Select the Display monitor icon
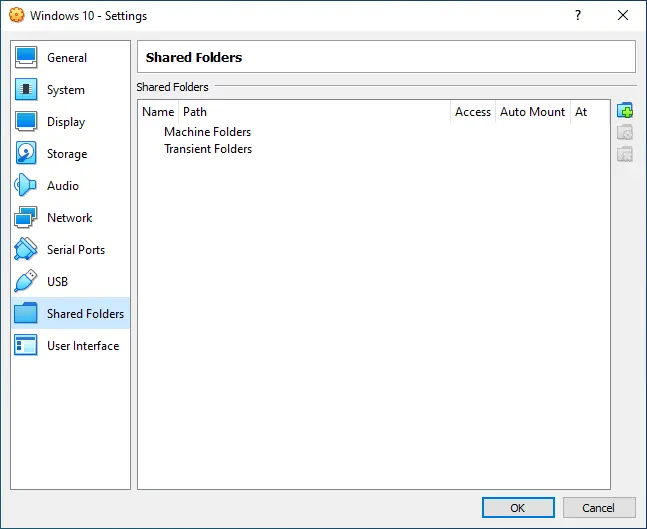Image resolution: width=647 pixels, height=529 pixels. click(x=26, y=122)
